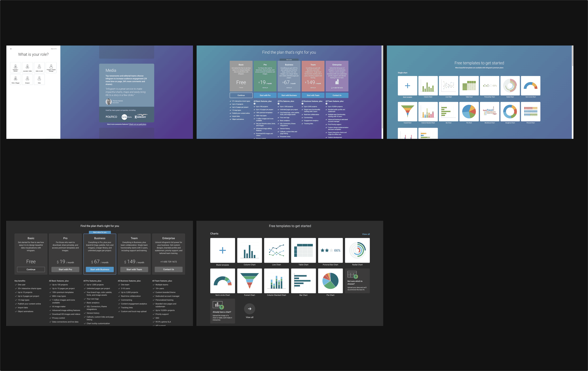Click Contact Us in the dark pricing panel

(x=168, y=269)
